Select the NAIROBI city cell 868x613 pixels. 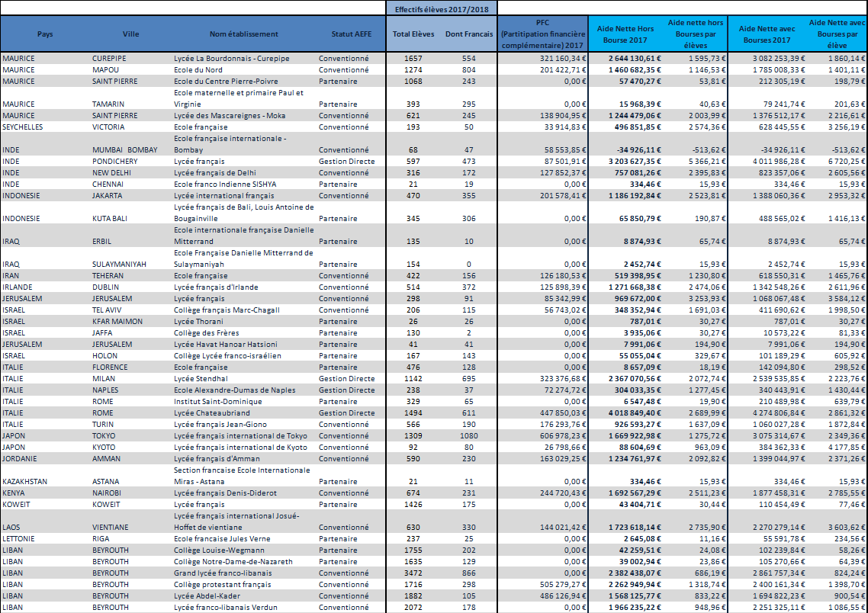(109, 493)
